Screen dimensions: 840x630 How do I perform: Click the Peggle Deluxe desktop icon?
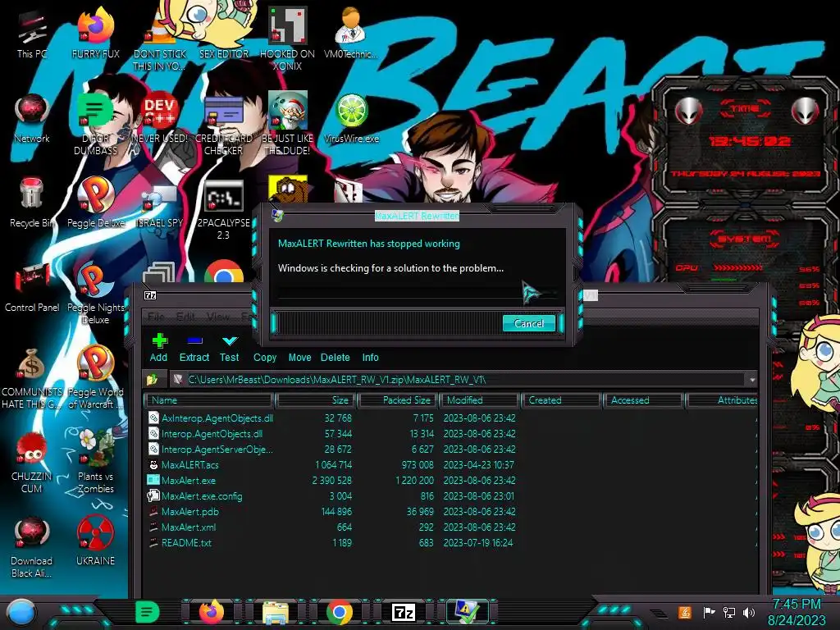(95, 203)
